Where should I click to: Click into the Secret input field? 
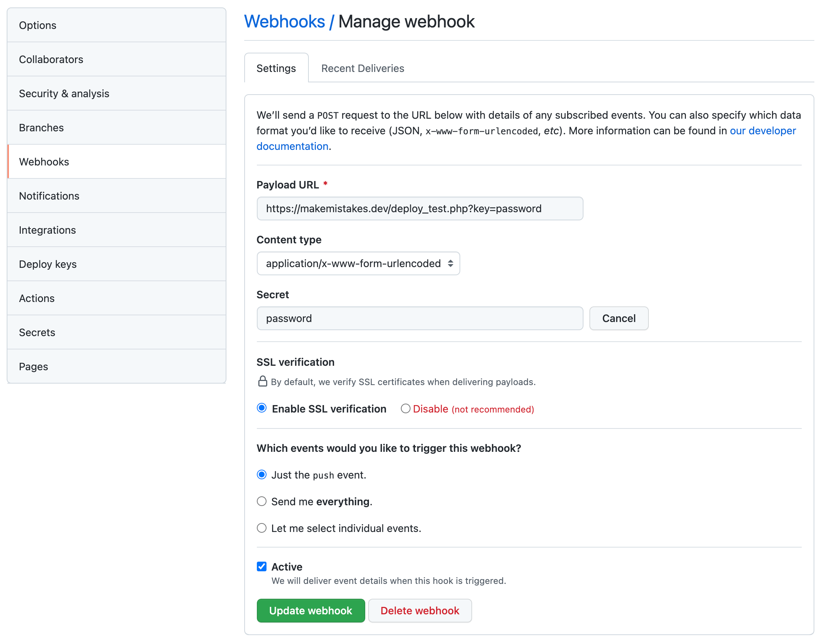419,319
